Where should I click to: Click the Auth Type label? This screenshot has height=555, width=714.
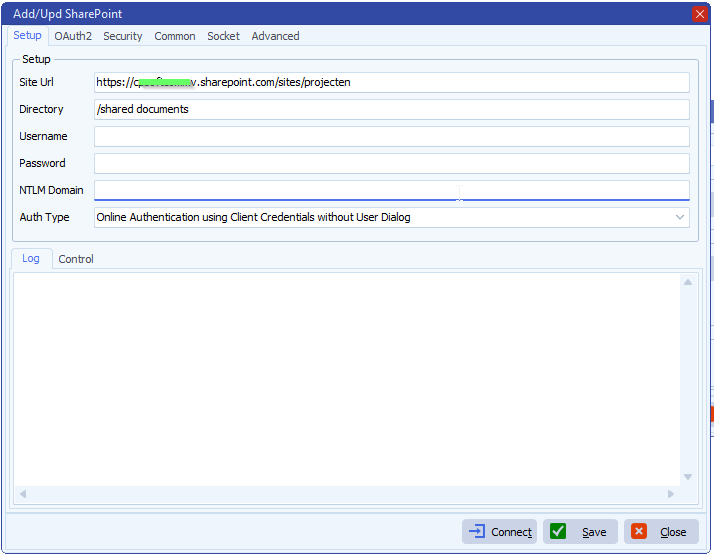[44, 217]
